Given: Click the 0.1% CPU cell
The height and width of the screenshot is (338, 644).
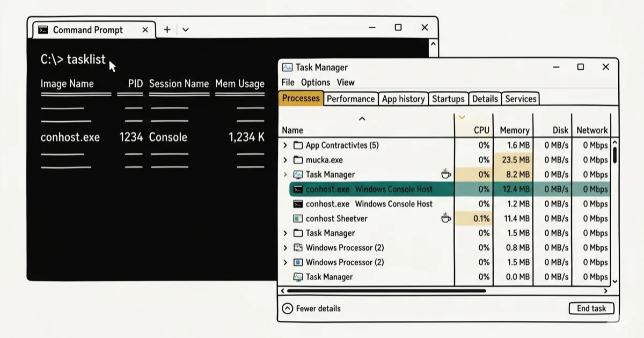Looking at the screenshot, I should (x=473, y=218).
